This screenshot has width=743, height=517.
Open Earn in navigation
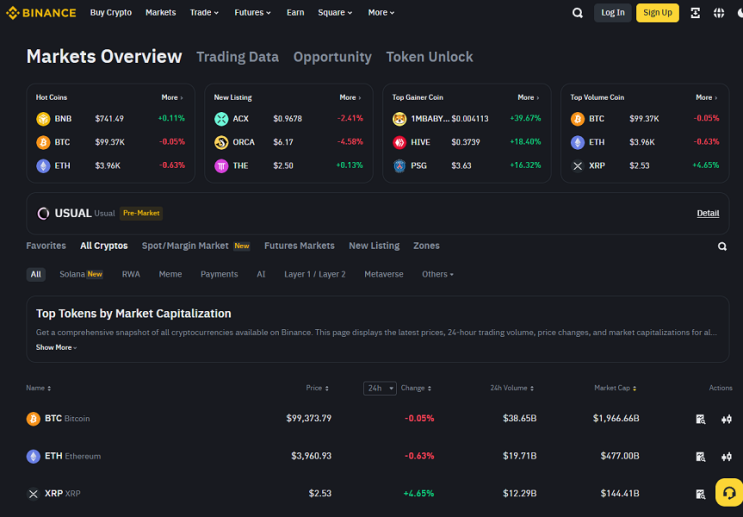(x=295, y=13)
